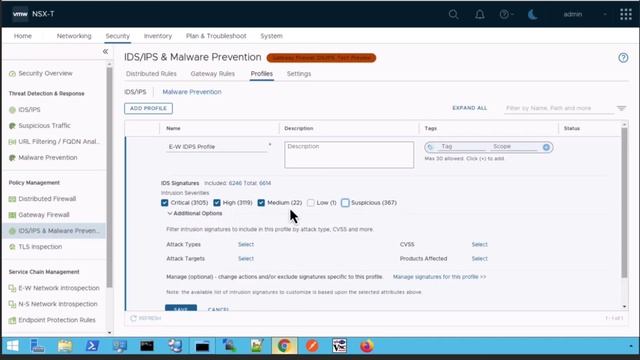Open URL Filtering / FQDN Analysis item
Viewport: 640px width, 360px height.
pyautogui.click(x=59, y=142)
